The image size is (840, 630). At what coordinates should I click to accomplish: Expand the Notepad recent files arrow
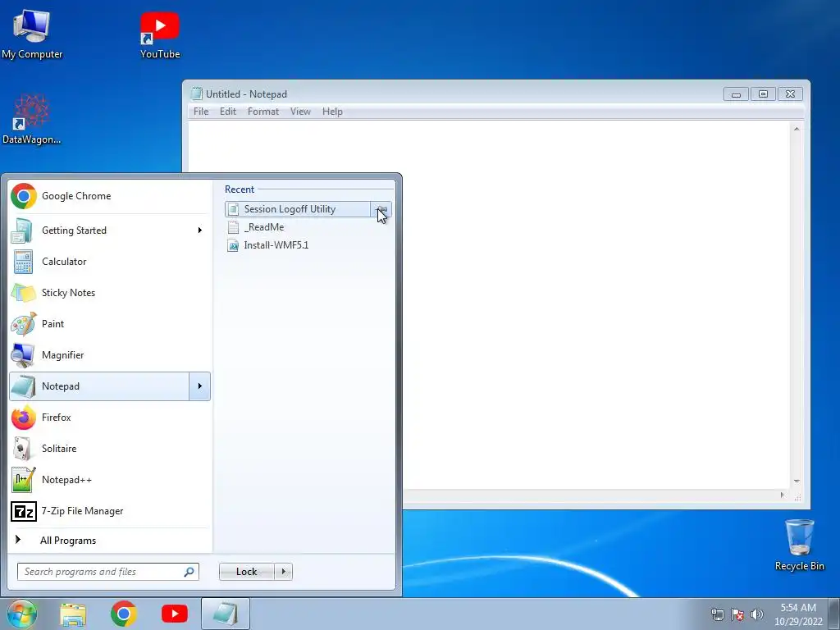200,386
